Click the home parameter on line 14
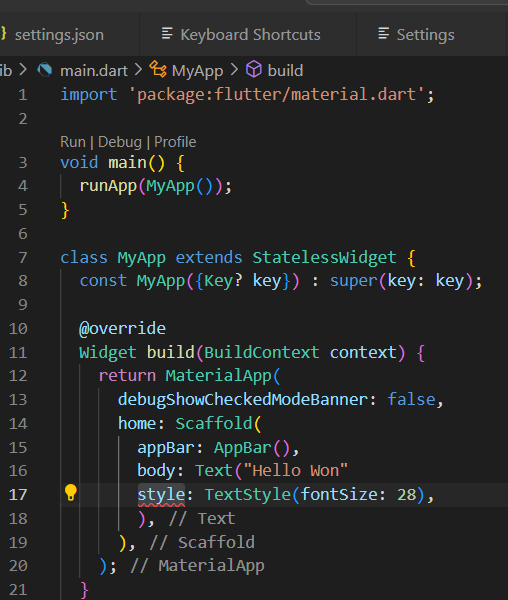Screen dimensions: 508x600 137,424
